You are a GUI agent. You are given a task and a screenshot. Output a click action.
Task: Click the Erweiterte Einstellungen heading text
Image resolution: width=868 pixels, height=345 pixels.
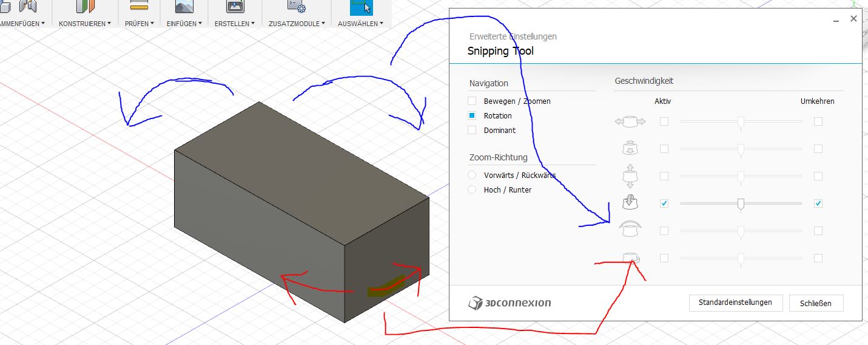click(513, 36)
